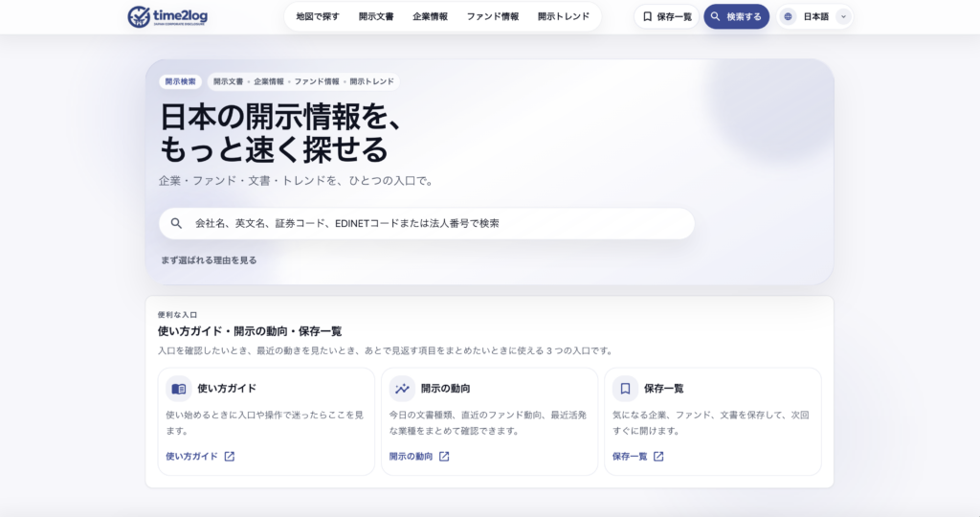Open 地図で探す in top navigation
The height and width of the screenshot is (517, 980).
(x=318, y=17)
